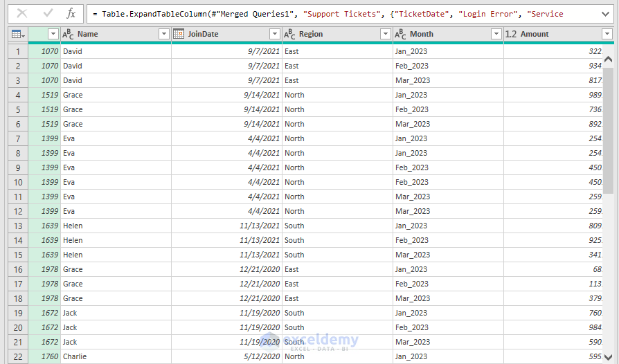Click the 'Jan_2023' month cell in row 19

pos(449,313)
